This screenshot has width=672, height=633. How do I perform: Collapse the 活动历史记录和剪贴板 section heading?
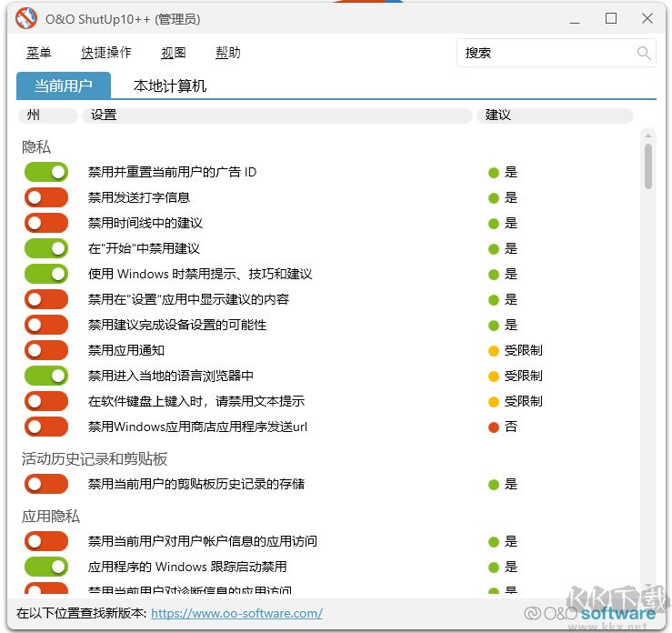click(x=95, y=459)
